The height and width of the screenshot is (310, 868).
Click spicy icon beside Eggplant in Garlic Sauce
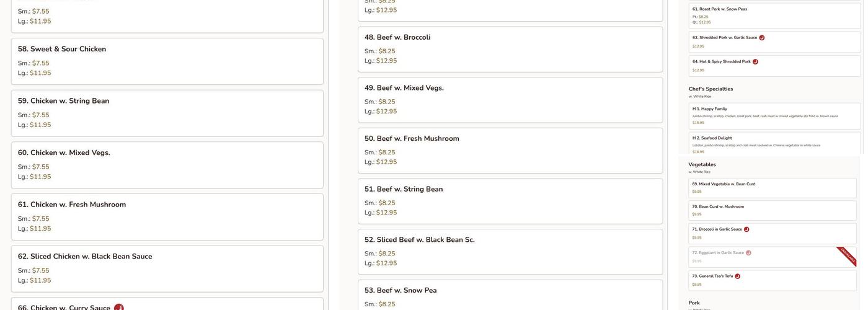tap(748, 253)
